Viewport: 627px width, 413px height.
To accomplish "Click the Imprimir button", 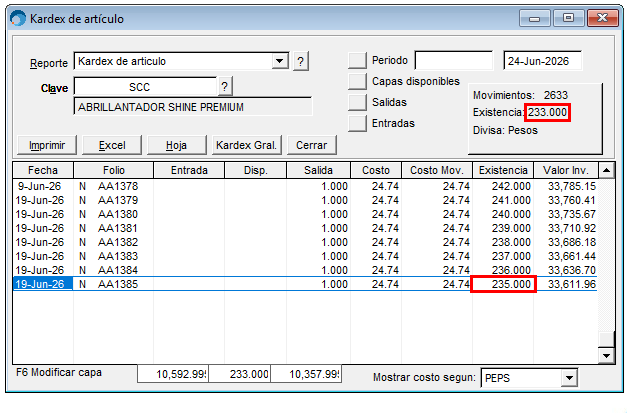I will click(x=47, y=145).
